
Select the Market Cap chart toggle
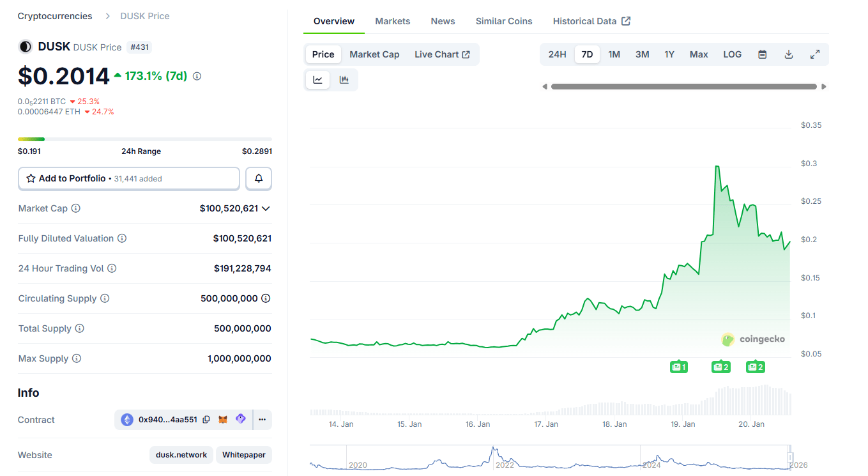pyautogui.click(x=374, y=54)
